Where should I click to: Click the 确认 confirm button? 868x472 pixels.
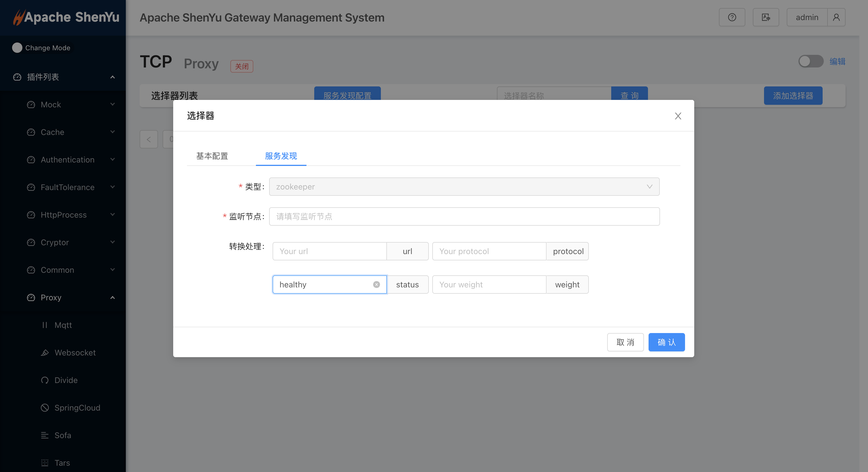point(667,342)
